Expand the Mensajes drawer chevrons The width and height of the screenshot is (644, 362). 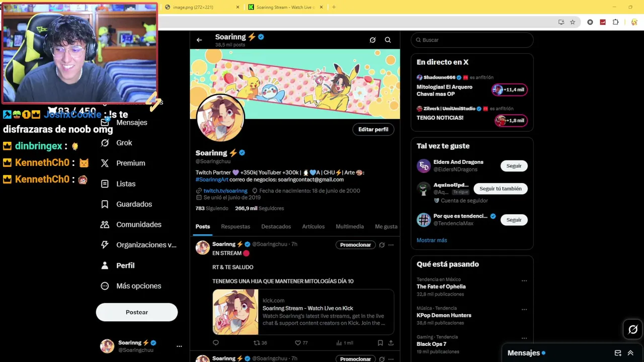coord(630,353)
